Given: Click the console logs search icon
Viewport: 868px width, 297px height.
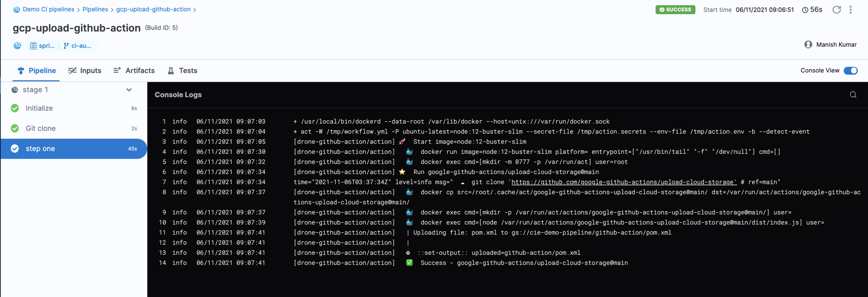Looking at the screenshot, I should pyautogui.click(x=853, y=95).
